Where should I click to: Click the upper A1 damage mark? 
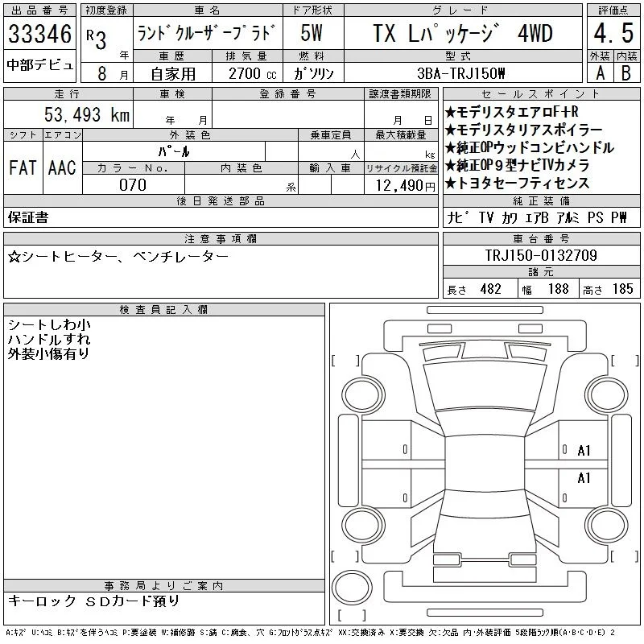click(x=584, y=451)
